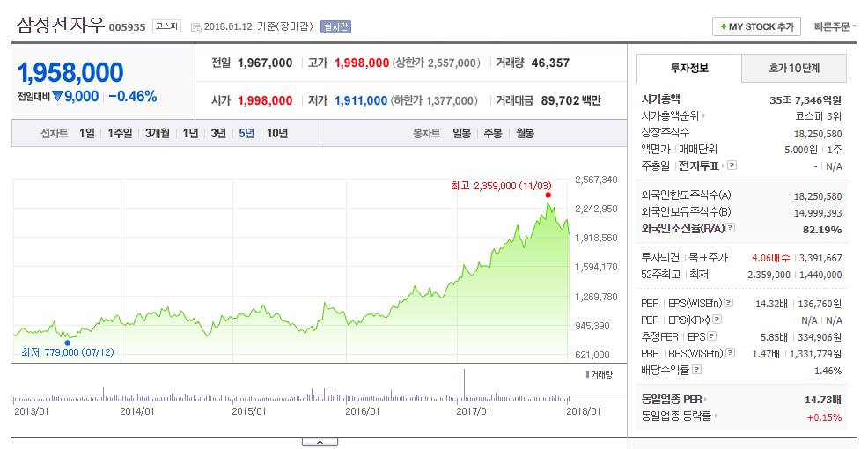Click the 시가총액 value 35조 7,346억원
The image size is (868, 449).
click(805, 100)
